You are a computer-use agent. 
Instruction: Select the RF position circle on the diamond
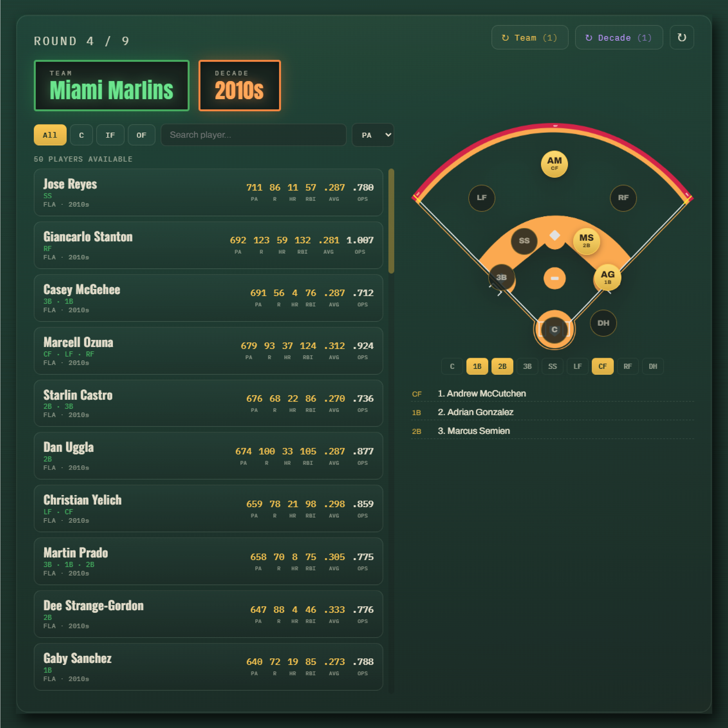[623, 198]
